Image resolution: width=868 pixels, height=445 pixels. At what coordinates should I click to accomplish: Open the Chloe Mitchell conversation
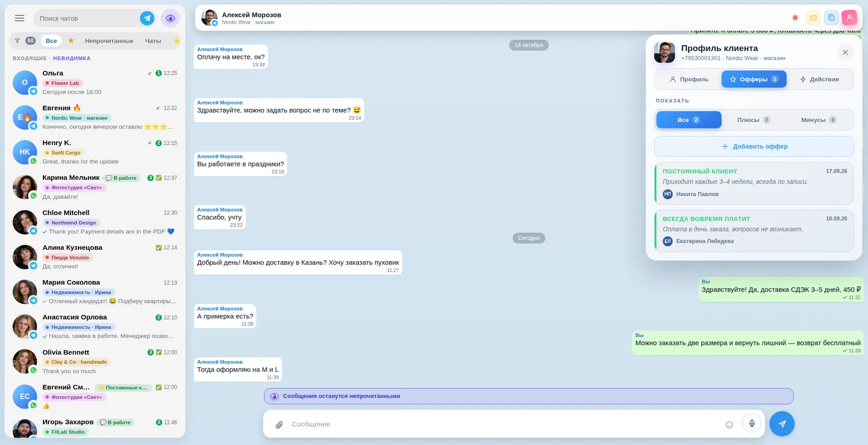pyautogui.click(x=95, y=222)
